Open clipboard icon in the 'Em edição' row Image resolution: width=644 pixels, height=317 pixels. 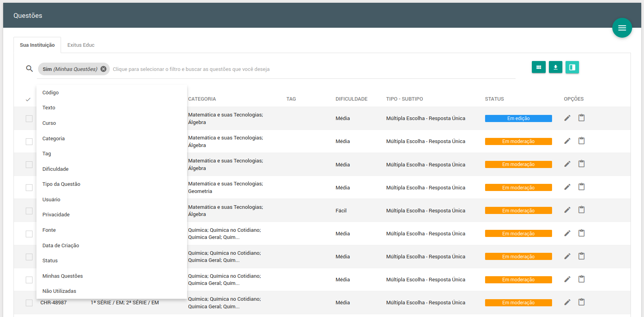581,118
